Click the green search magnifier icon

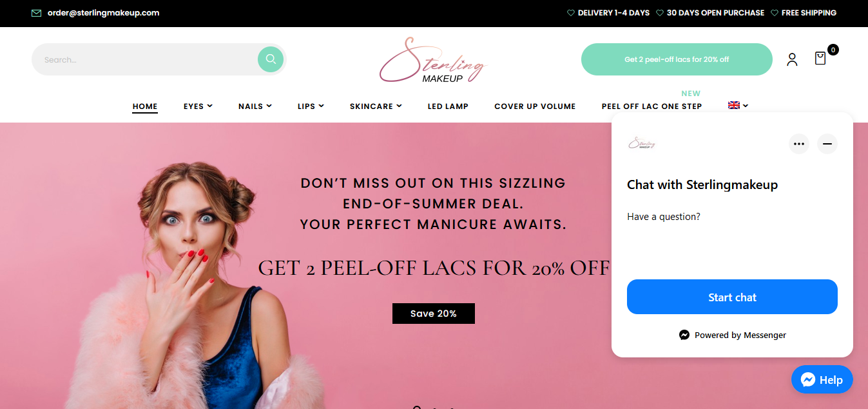pos(271,59)
